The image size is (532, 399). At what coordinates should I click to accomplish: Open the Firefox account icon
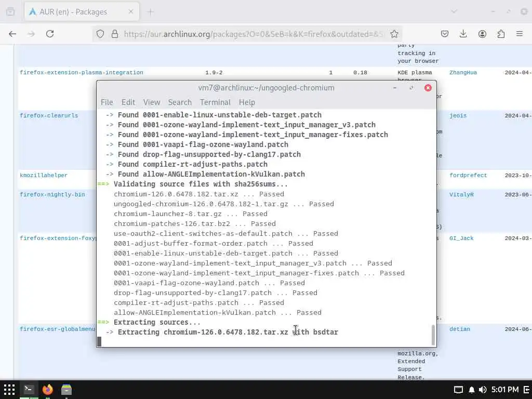point(482,34)
